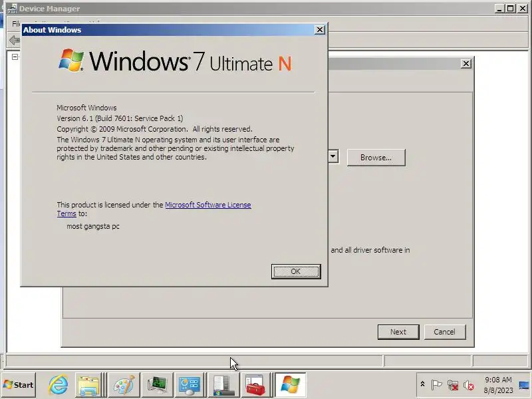Click Next in the driver wizard

click(x=398, y=332)
